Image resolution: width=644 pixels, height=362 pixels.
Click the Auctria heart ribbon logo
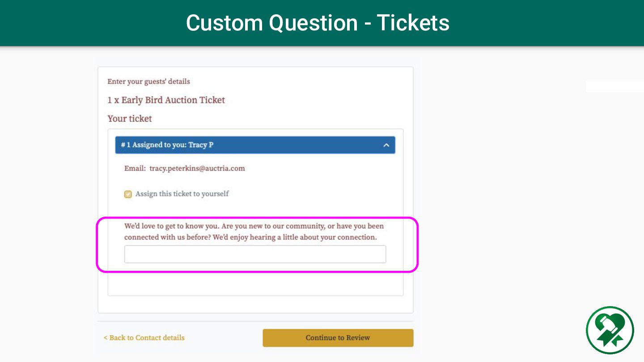tap(610, 330)
